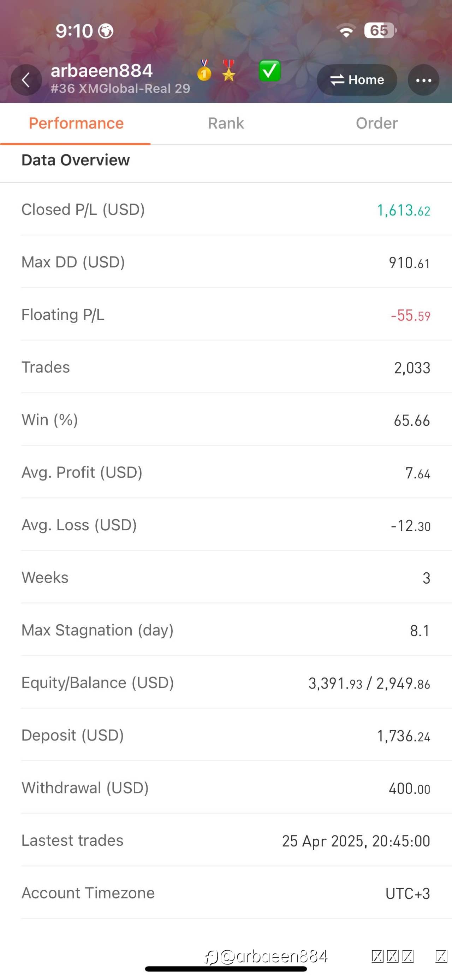452x980 pixels.
Task: Tap the @arbaeen884 watermark handle
Action: [x=266, y=956]
